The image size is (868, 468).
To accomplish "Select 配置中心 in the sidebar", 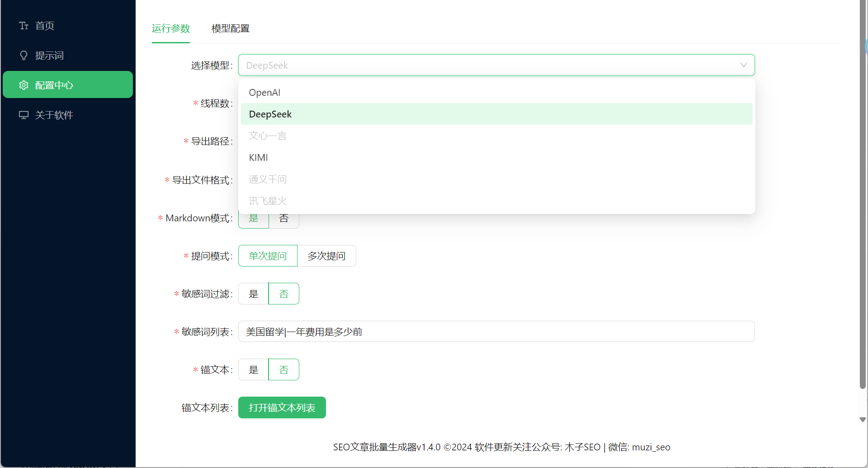I will point(68,85).
